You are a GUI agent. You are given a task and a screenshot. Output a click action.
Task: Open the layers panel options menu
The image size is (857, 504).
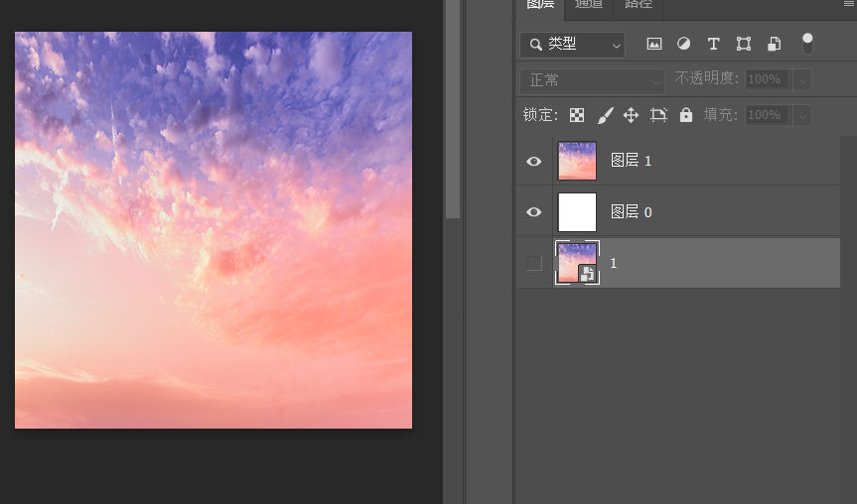click(x=847, y=5)
